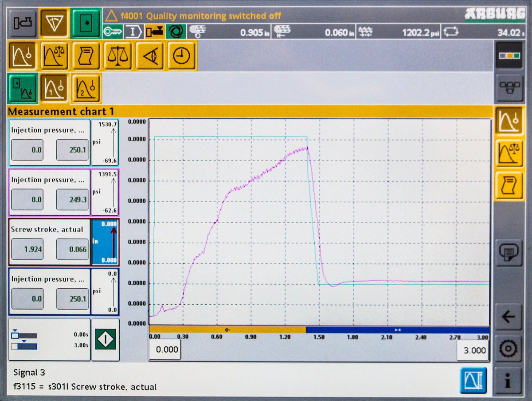532x401 pixels.
Task: Click the right sidebar curve balance icon
Action: [x=509, y=153]
